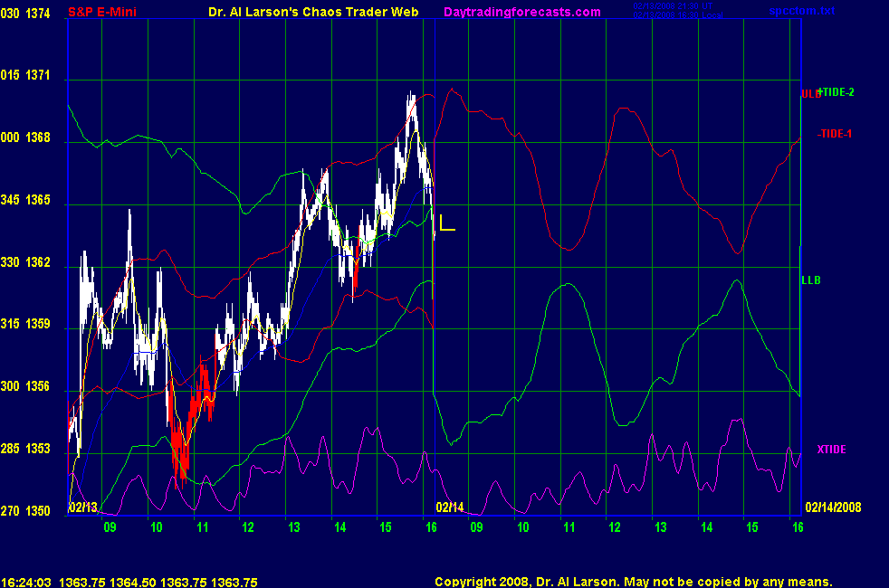Viewport: 889px width, 588px height.
Task: Click the 16:24:03 timestamp in status line
Action: tap(25, 583)
